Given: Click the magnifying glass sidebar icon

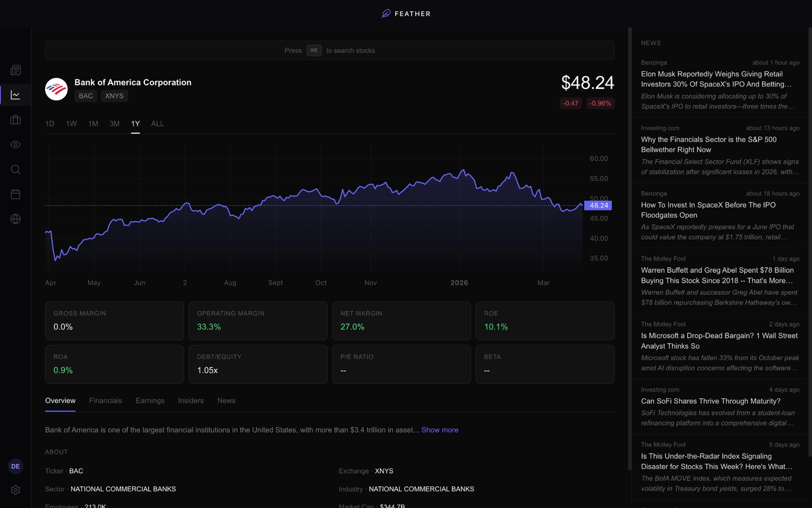Looking at the screenshot, I should (16, 170).
